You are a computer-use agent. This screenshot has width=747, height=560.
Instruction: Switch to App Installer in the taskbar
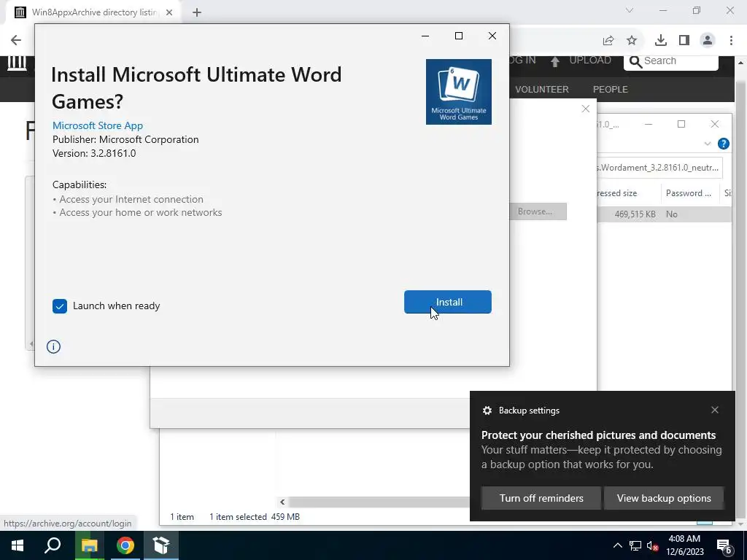(161, 545)
